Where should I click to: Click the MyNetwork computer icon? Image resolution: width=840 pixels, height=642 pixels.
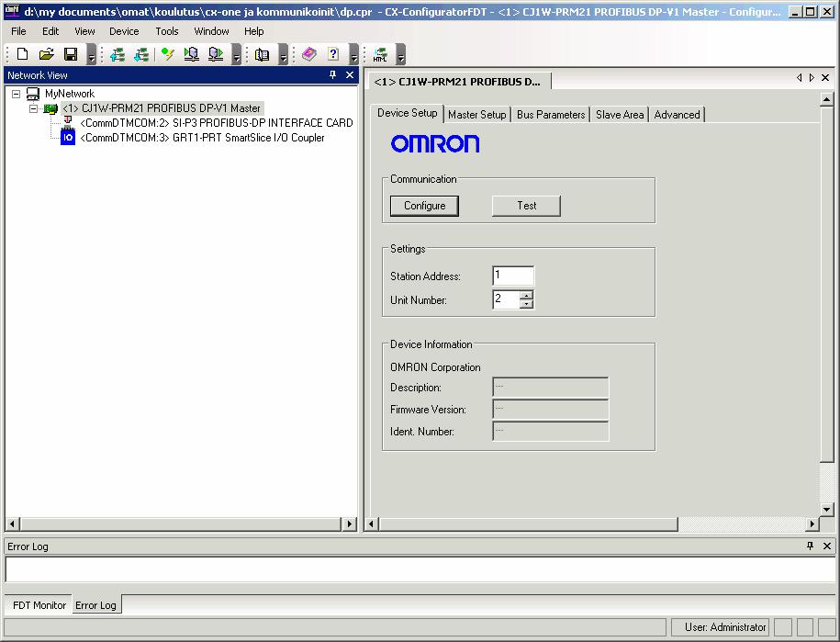coord(33,94)
